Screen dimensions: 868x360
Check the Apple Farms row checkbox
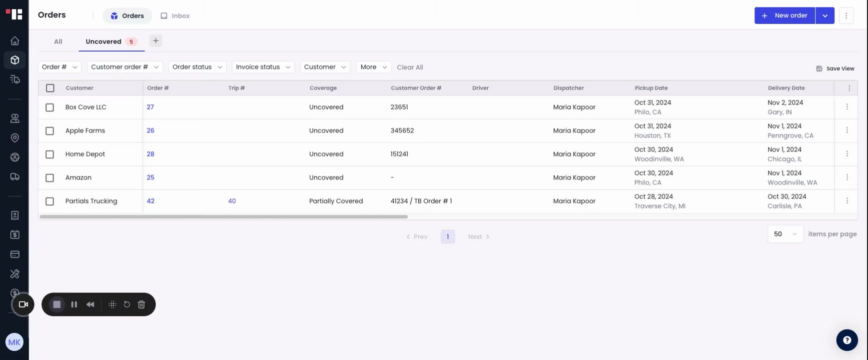(x=49, y=131)
